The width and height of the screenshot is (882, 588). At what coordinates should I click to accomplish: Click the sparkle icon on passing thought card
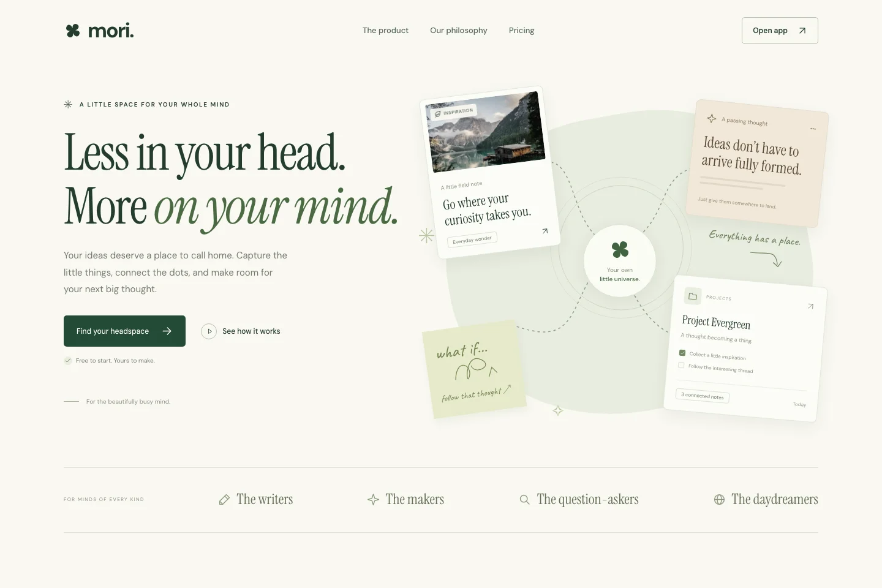coord(711,118)
